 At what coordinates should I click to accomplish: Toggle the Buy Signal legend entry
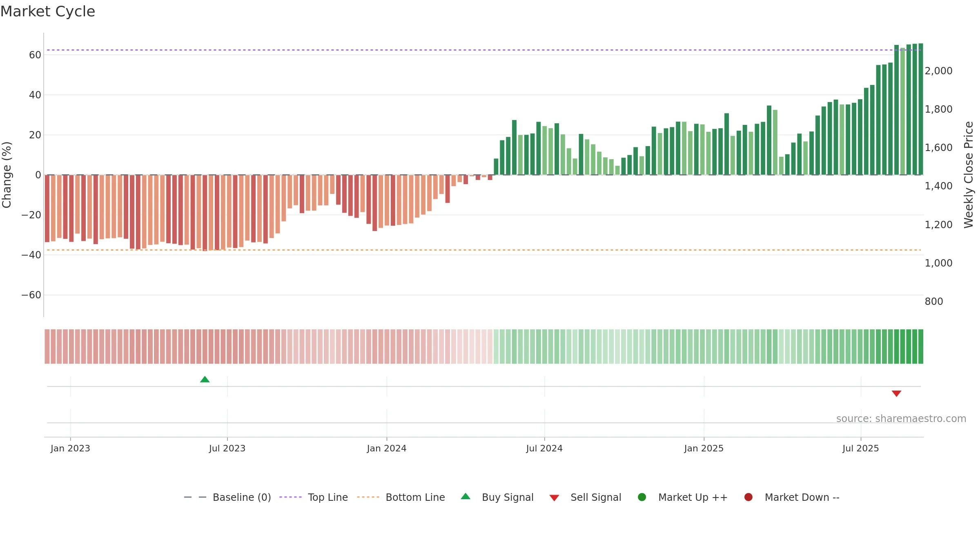497,497
